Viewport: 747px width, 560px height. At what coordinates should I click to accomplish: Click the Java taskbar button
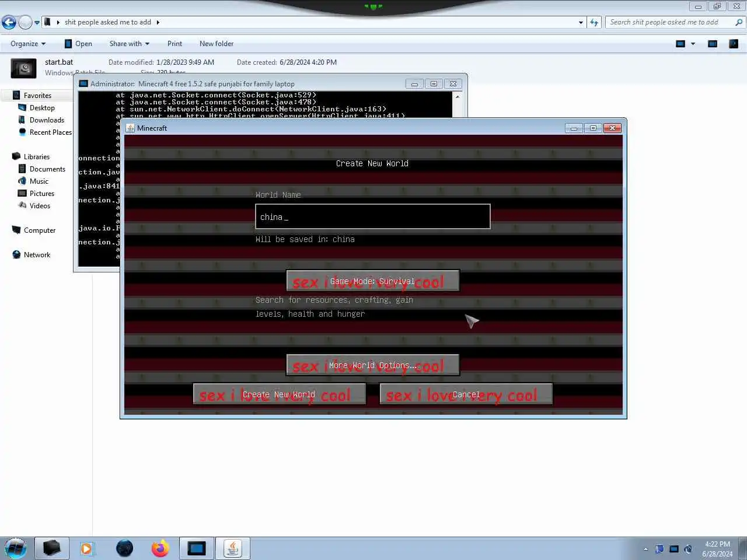click(x=233, y=548)
